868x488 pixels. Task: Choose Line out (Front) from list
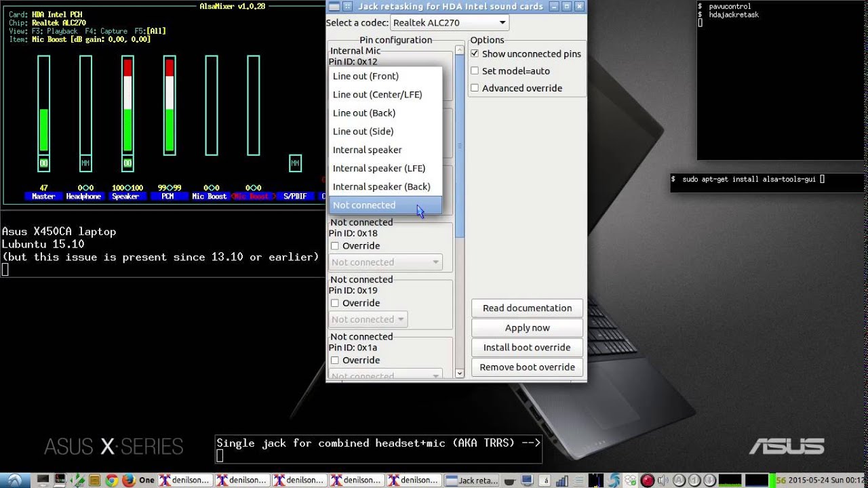385,76
